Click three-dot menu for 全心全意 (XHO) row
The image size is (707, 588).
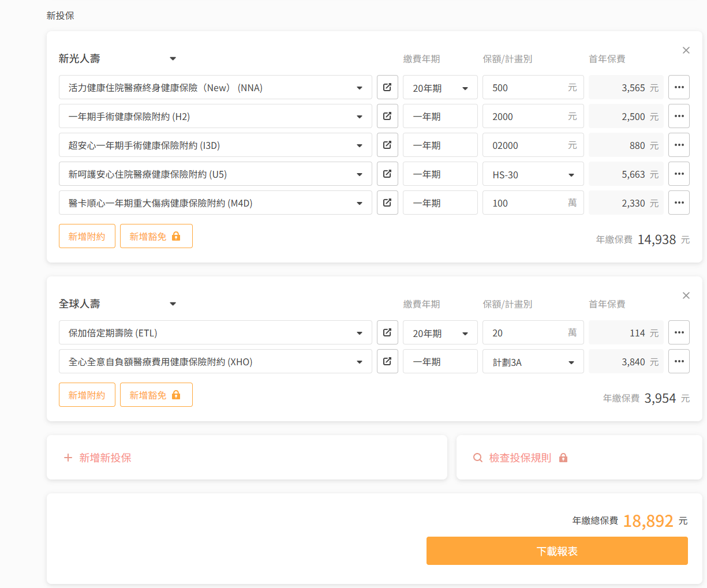[679, 362]
